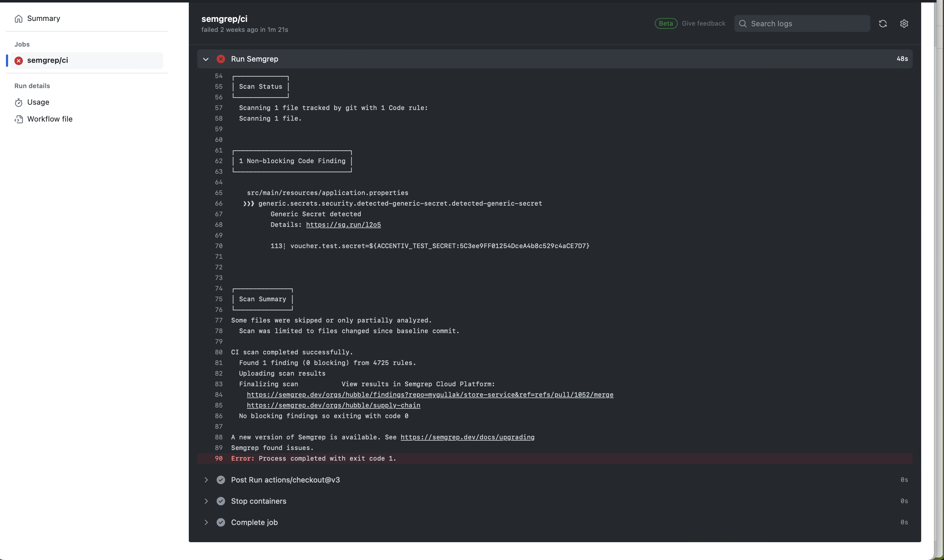This screenshot has height=560, width=944.
Task: Collapse the Run Semgrep log section
Action: [206, 59]
